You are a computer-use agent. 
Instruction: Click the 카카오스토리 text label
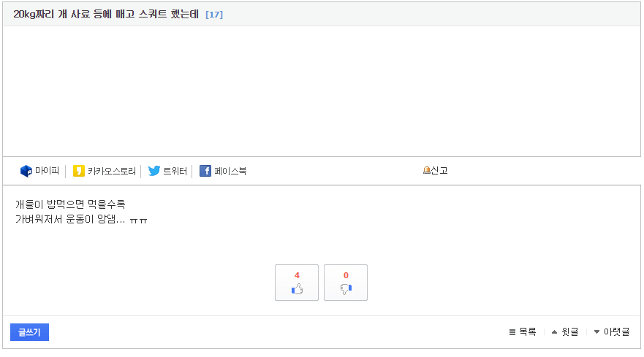(112, 171)
